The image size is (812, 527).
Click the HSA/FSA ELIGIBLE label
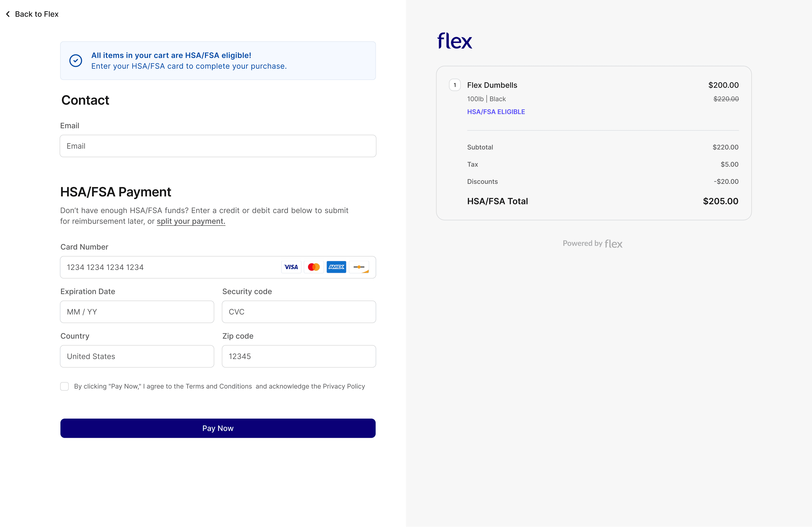point(496,111)
